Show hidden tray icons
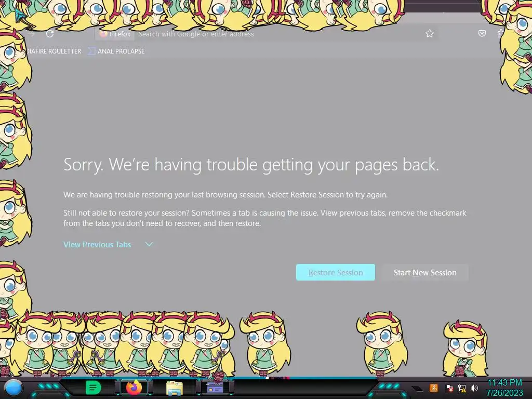This screenshot has width=532, height=399. pos(418,389)
